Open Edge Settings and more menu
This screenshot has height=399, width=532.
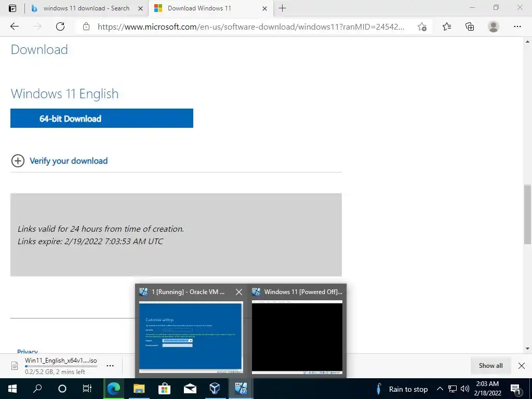(517, 26)
